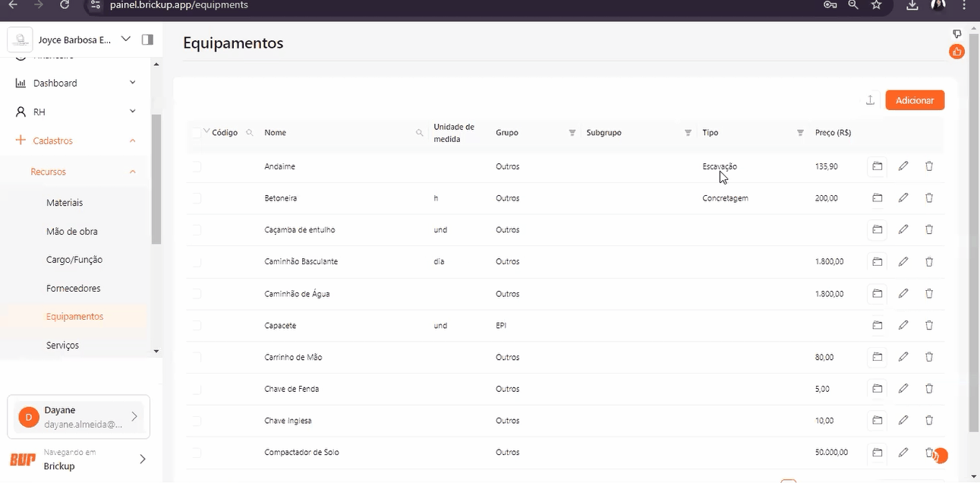
Task: Filter the Grupo column
Action: [572, 133]
